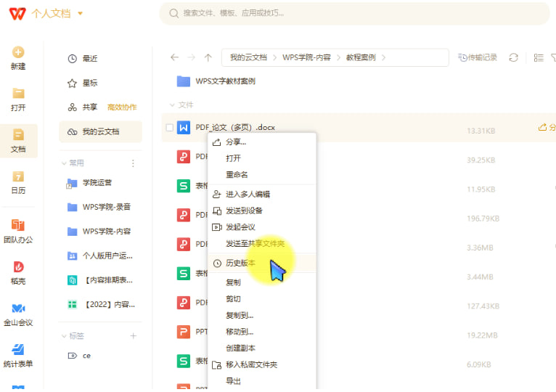Go back with the left arrow
The image size is (556, 392).
pos(174,57)
